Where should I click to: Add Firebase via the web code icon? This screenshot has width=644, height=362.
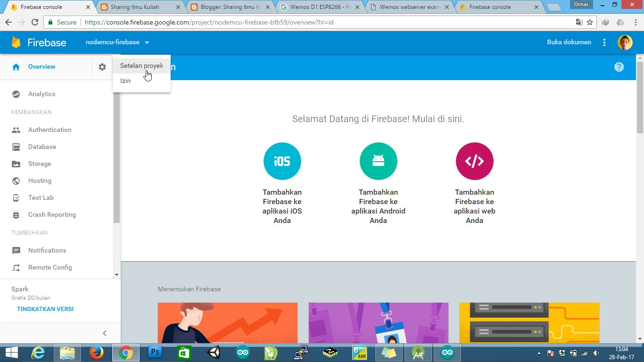pos(475,161)
